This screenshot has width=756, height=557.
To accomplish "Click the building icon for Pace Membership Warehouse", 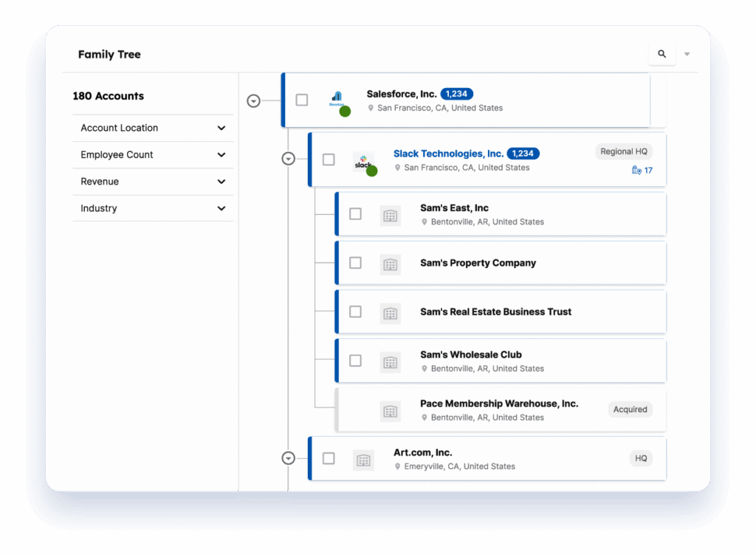I will [390, 411].
